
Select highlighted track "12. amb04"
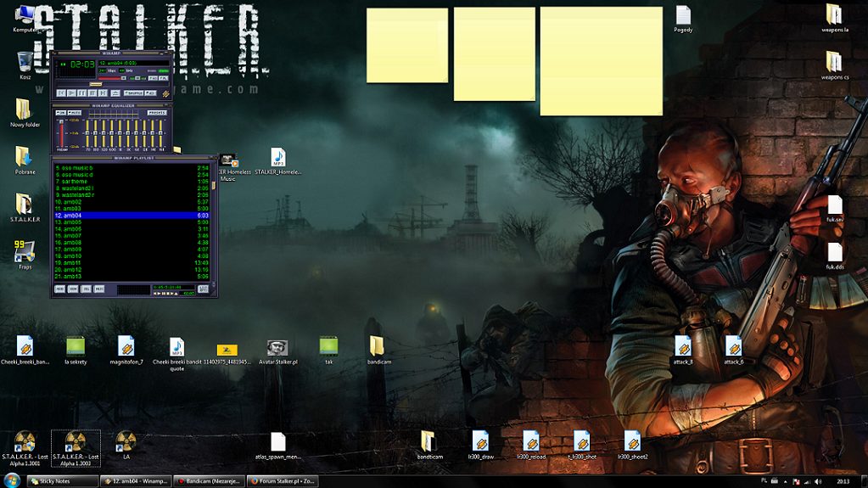pos(132,216)
